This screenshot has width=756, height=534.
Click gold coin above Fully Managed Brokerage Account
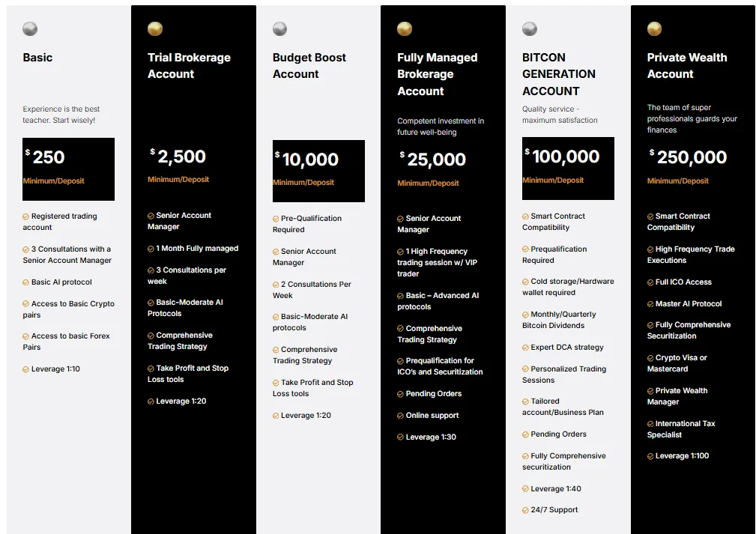click(405, 29)
